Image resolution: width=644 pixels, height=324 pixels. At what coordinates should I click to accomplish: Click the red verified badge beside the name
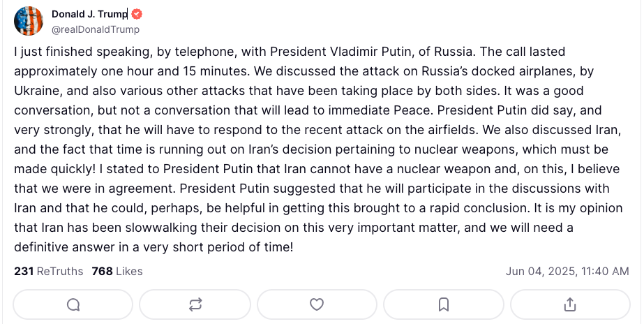click(x=137, y=14)
